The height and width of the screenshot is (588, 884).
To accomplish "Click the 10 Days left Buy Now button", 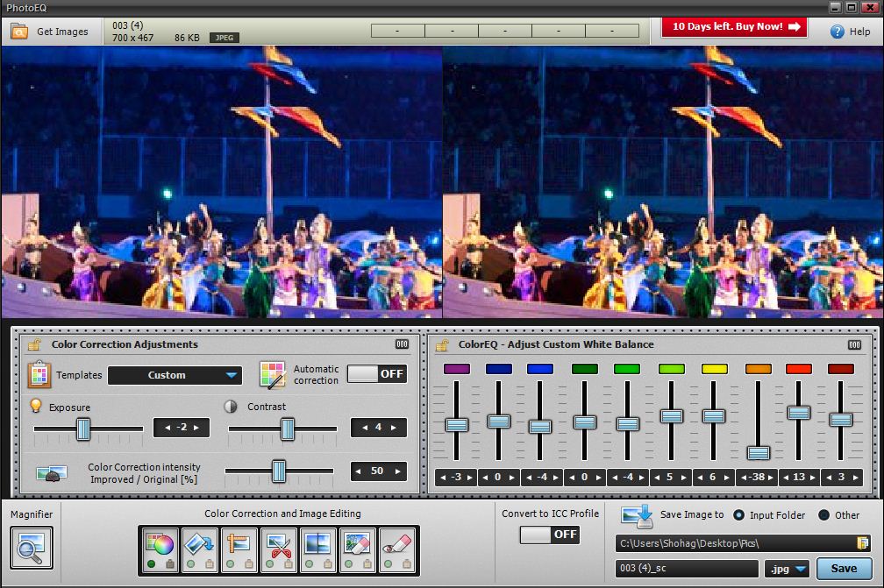I will click(735, 27).
